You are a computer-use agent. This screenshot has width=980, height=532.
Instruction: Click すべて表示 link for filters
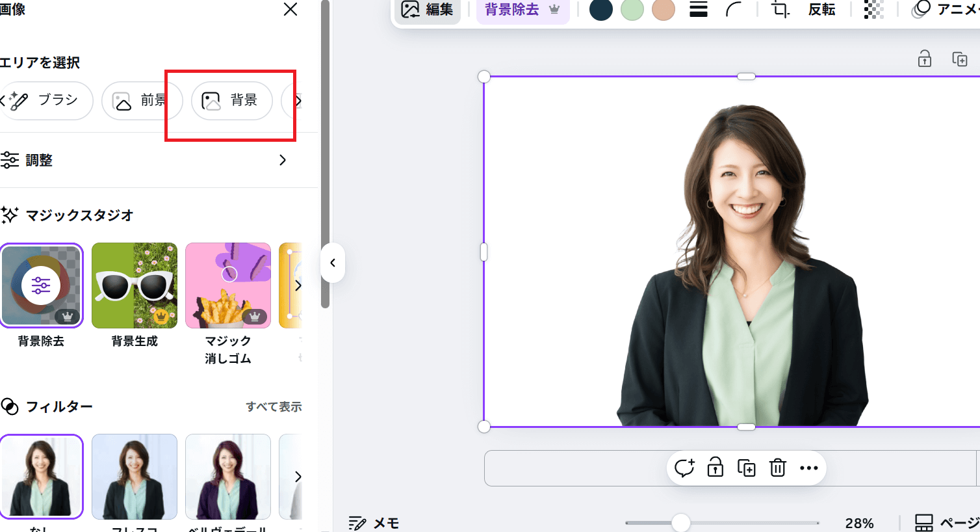point(274,406)
